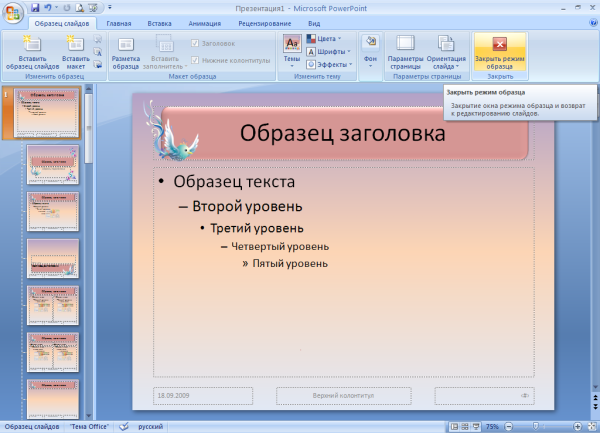Screen dimensions: 600x433
Task: Select the third layout thumbnail
Action: [53, 212]
